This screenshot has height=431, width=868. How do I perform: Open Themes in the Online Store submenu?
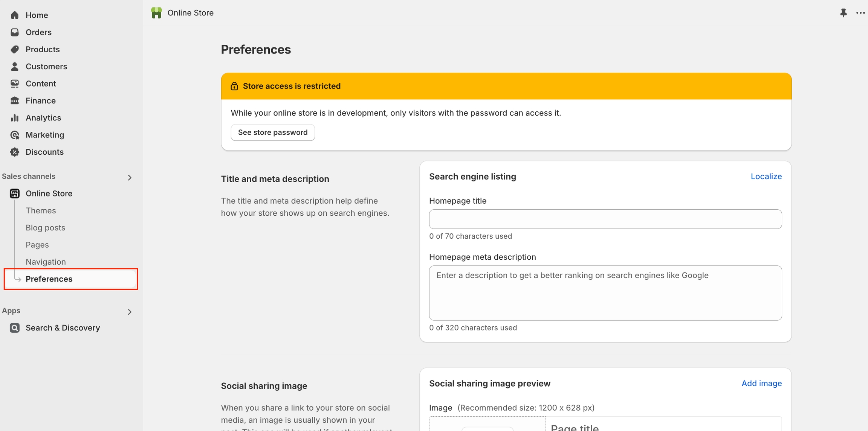click(41, 210)
